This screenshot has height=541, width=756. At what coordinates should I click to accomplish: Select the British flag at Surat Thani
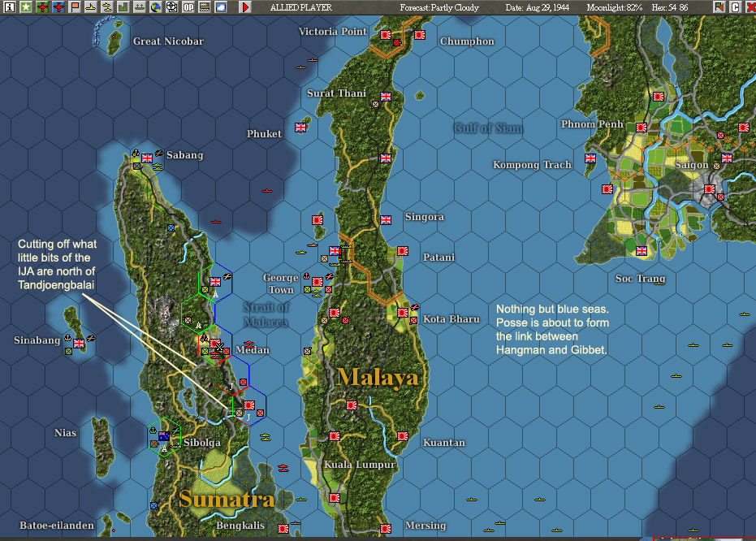(x=386, y=97)
